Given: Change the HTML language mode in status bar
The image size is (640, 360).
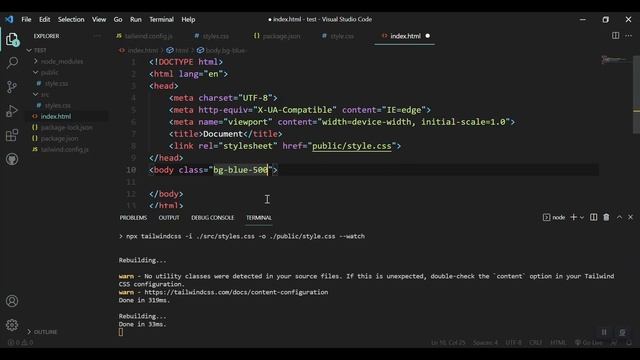Looking at the screenshot, I should 558,342.
